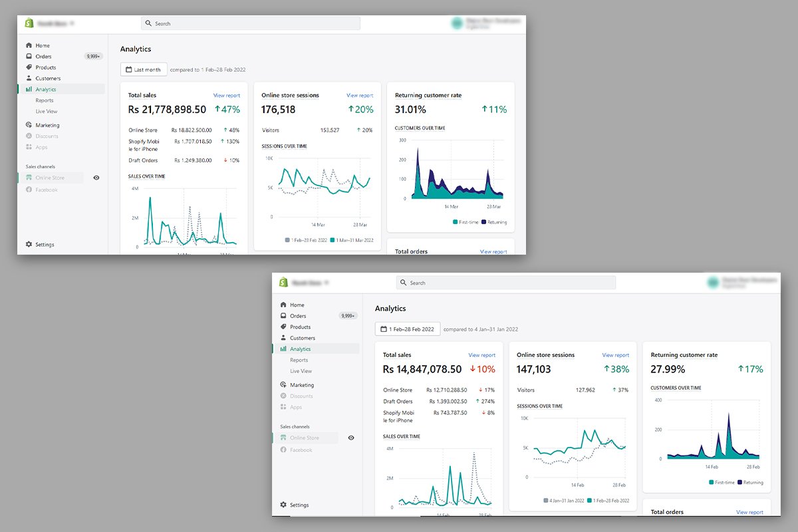Select Reports under Analytics in upper sidebar

(x=45, y=100)
